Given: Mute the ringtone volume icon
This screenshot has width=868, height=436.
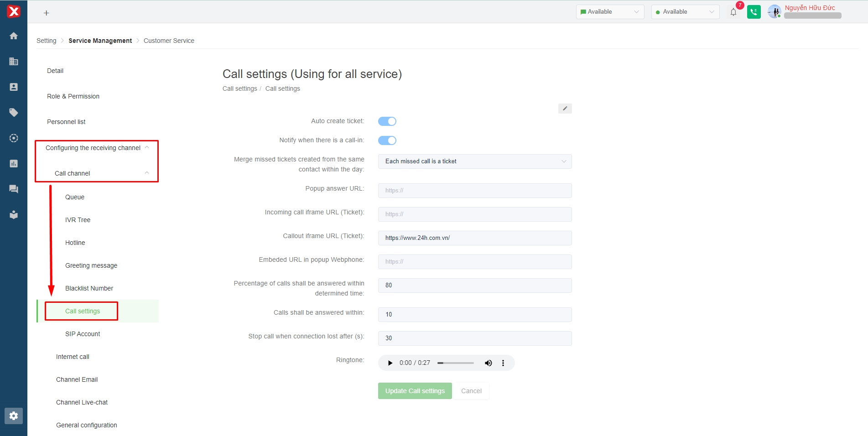Looking at the screenshot, I should (x=488, y=363).
